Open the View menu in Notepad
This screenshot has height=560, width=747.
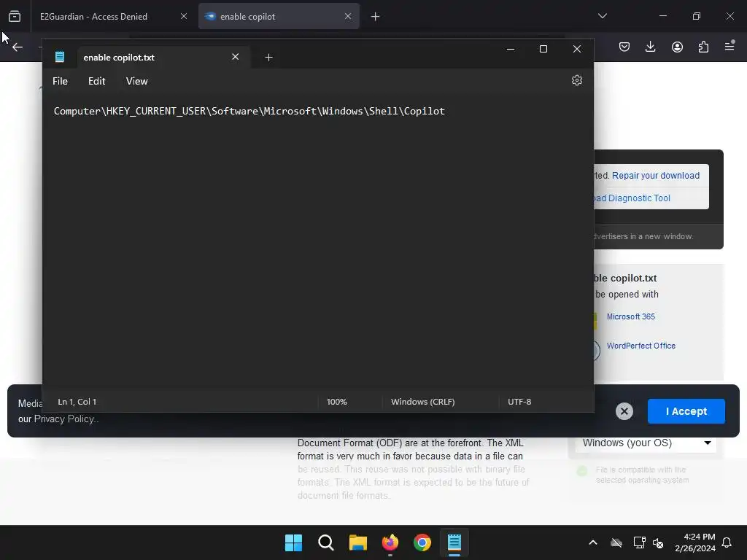[136, 81]
